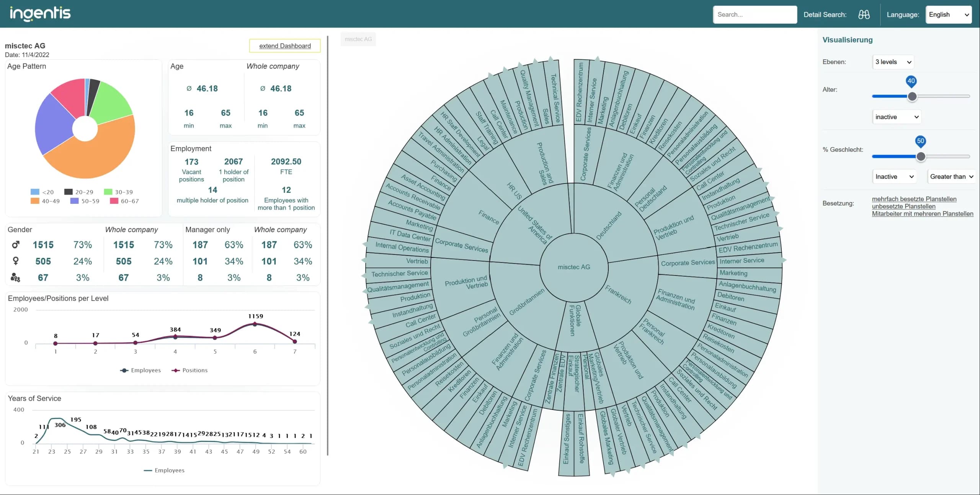Viewport: 980px width, 495px height.
Task: Select the Personal Großbritannien segment
Action: (482, 322)
